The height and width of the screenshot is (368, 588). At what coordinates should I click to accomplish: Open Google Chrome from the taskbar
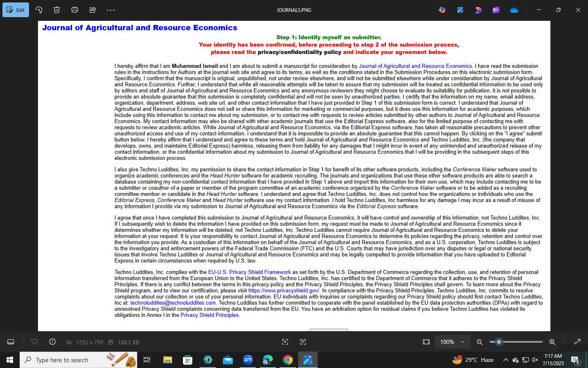pyautogui.click(x=288, y=360)
